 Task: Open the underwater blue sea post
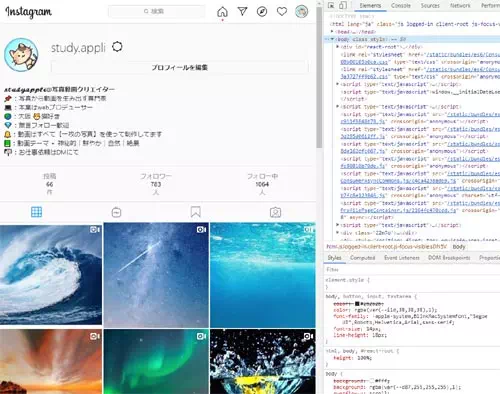pos(263,275)
